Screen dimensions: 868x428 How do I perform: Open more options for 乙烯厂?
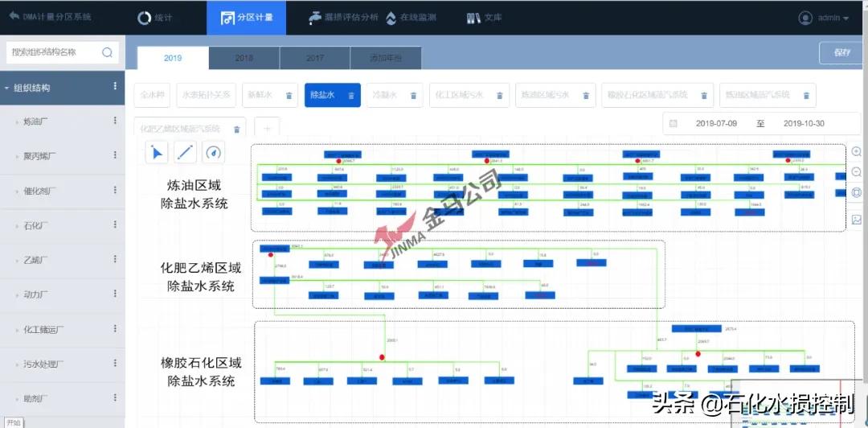[x=115, y=259]
